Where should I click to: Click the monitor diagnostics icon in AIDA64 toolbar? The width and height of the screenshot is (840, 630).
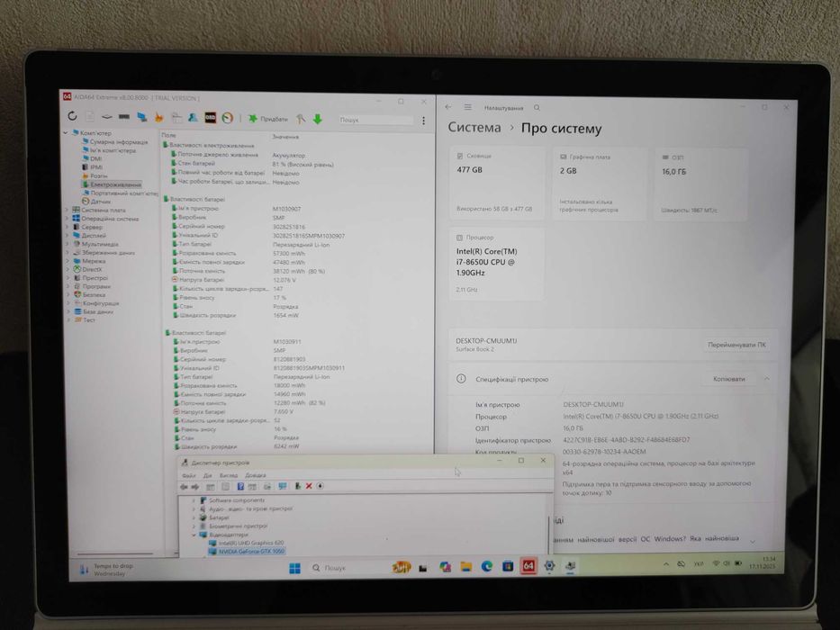tap(142, 117)
